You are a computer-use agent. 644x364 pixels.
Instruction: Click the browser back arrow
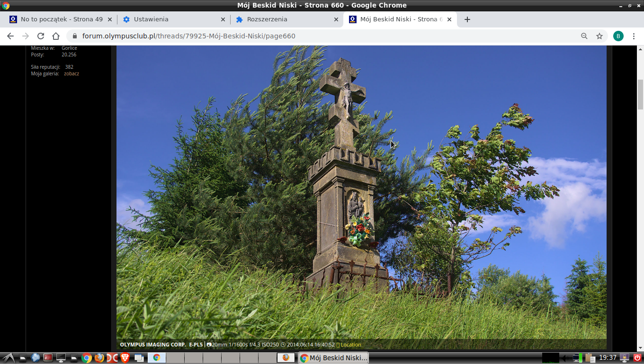[10, 36]
